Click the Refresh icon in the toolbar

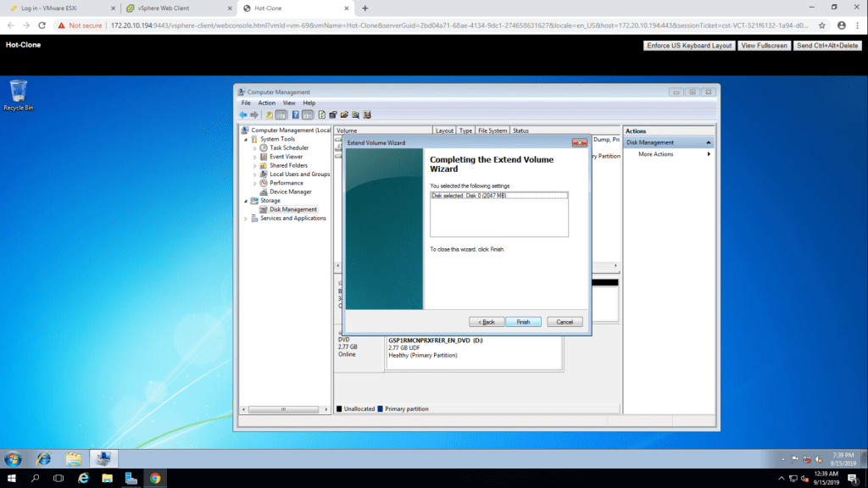point(321,114)
